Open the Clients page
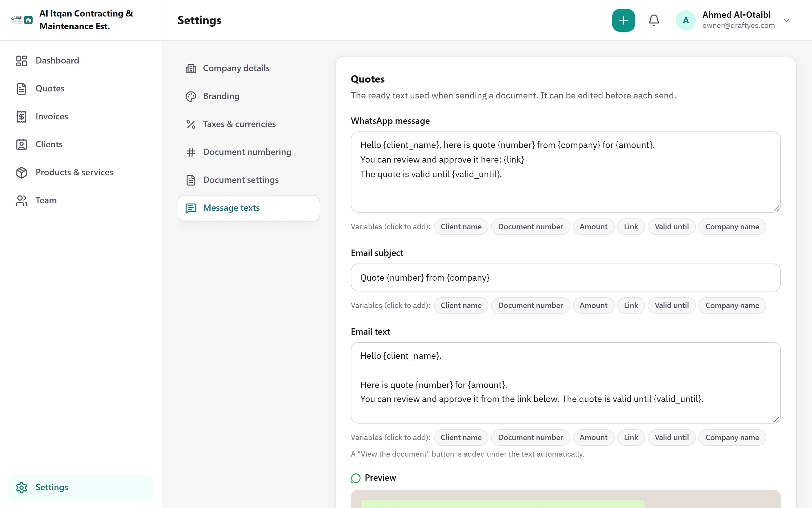This screenshot has width=812, height=508. [81, 144]
